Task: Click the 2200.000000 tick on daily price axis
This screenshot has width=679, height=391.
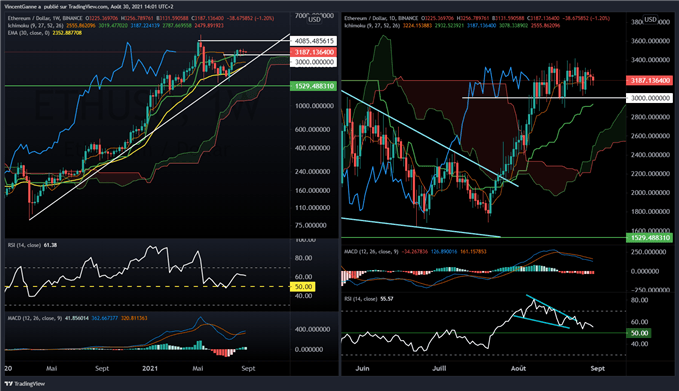Action: (x=650, y=174)
